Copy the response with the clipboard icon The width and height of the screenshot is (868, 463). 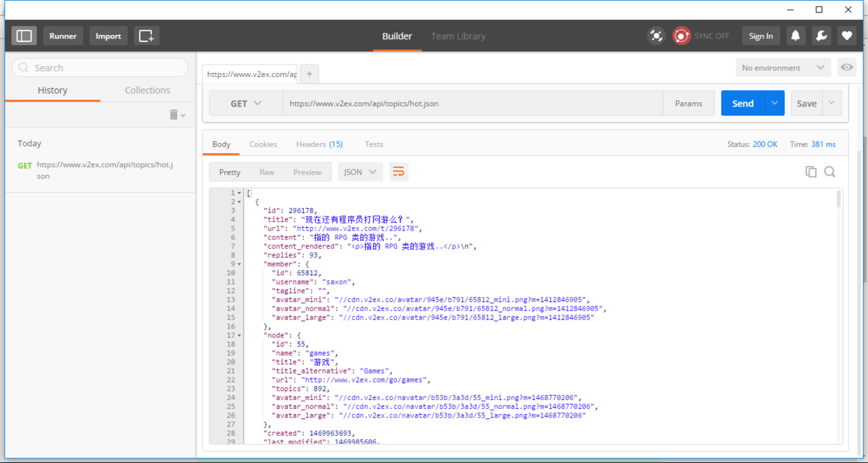coord(811,172)
